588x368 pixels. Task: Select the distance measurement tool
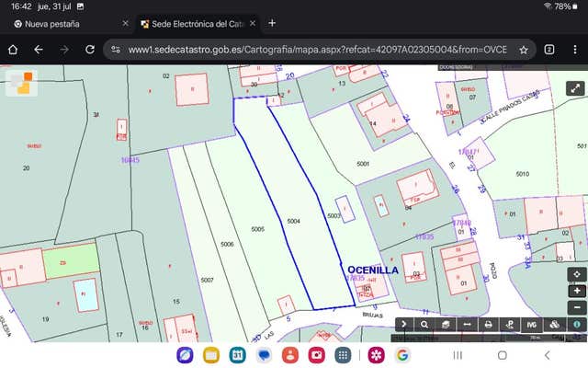467,324
